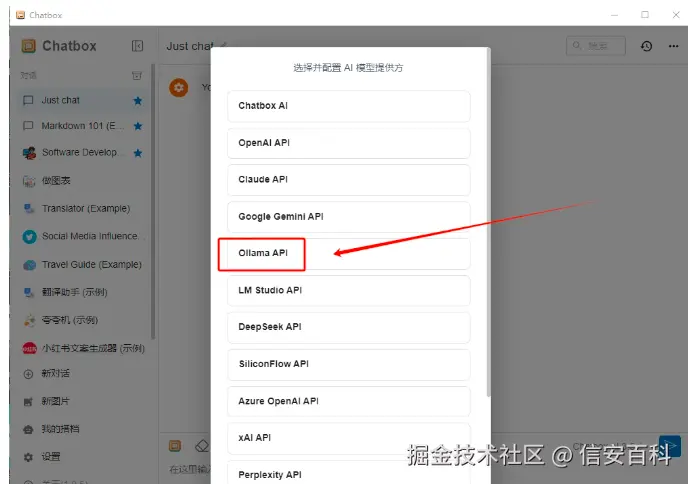Open 设置 settings from sidebar
Viewport: 688px width, 484px height.
coord(82,457)
